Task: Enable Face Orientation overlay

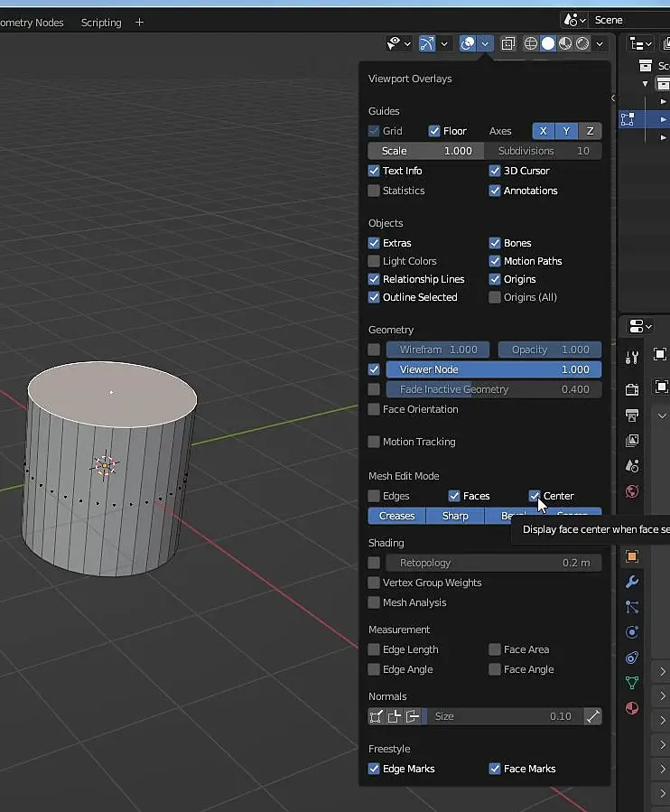Action: tap(374, 409)
